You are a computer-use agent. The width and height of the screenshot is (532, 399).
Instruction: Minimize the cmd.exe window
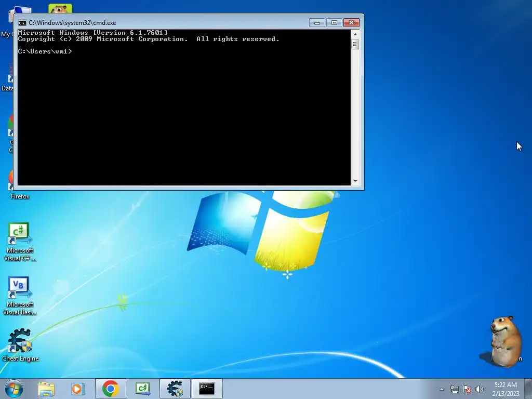tap(317, 23)
